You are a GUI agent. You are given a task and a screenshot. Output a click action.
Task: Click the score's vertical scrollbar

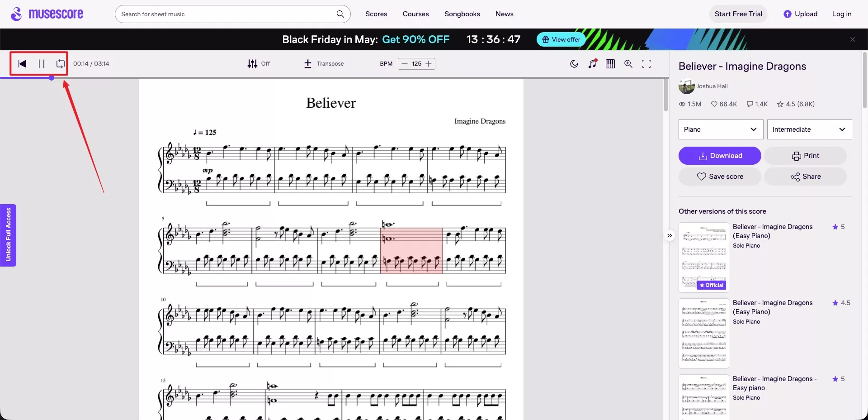coord(666,95)
